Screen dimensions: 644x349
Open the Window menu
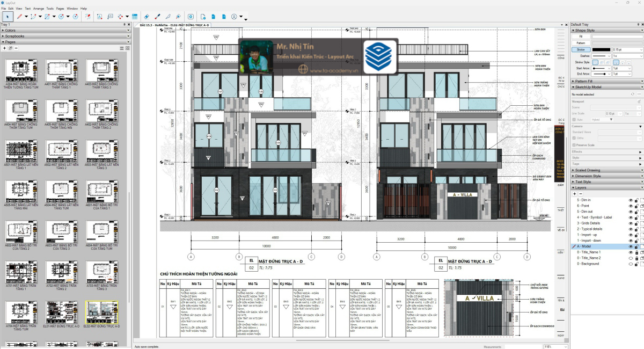[72, 9]
